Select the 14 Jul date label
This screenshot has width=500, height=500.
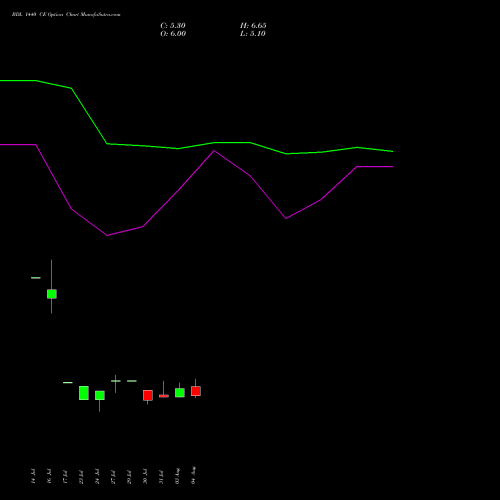(33, 476)
